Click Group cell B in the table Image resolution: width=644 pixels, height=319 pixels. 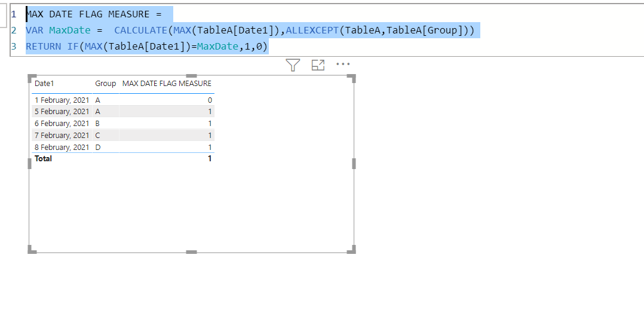tap(98, 123)
